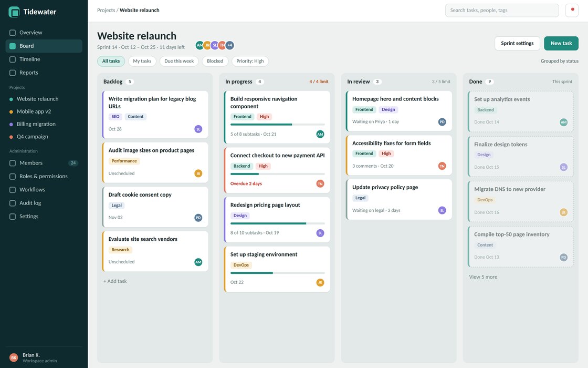Click PD avatar on Homepage hero card
This screenshot has height=368, width=588.
(x=442, y=122)
